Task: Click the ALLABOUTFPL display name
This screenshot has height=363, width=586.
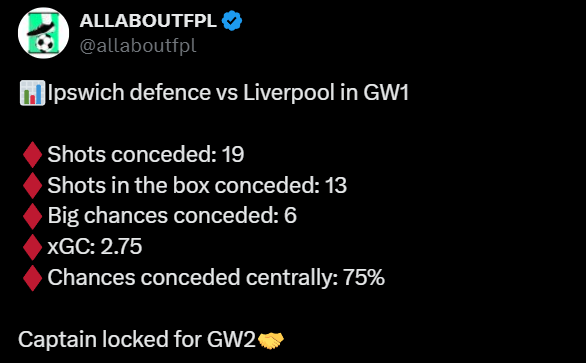Action: click(x=148, y=21)
